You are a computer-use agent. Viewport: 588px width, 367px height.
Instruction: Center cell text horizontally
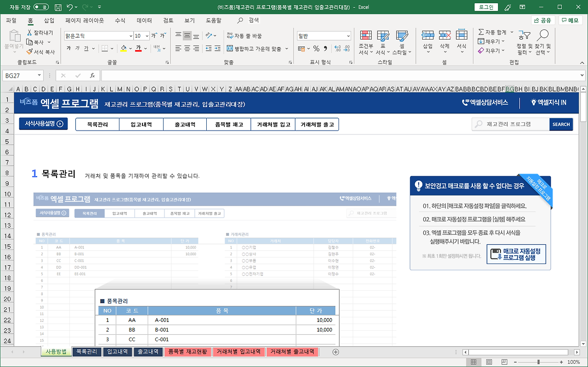(x=187, y=48)
